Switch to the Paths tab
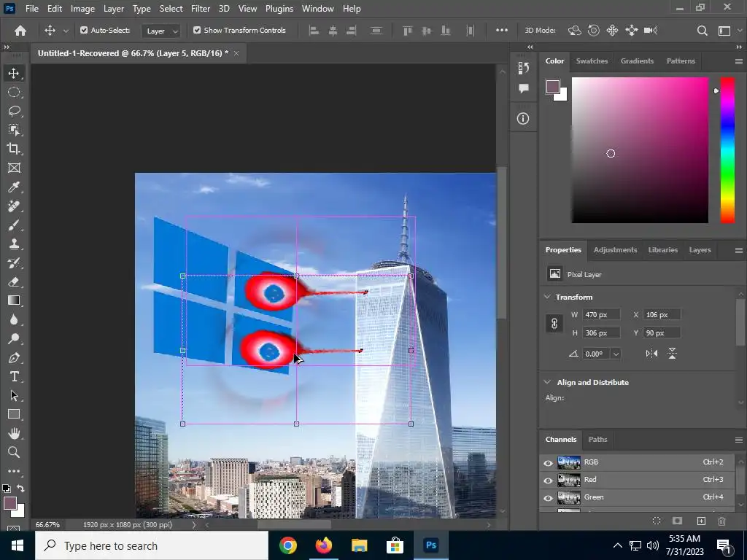The height and width of the screenshot is (560, 747). click(x=598, y=440)
